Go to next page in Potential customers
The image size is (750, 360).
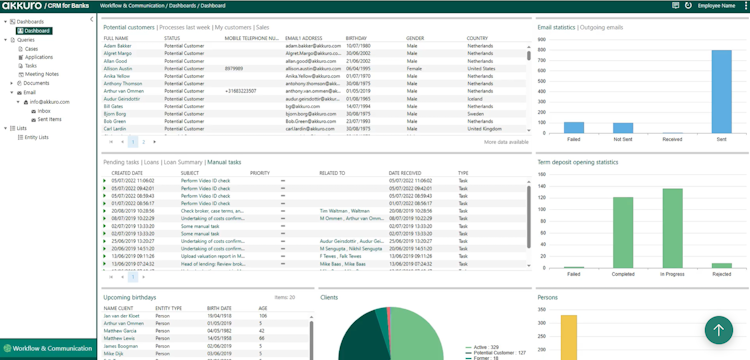click(x=154, y=142)
